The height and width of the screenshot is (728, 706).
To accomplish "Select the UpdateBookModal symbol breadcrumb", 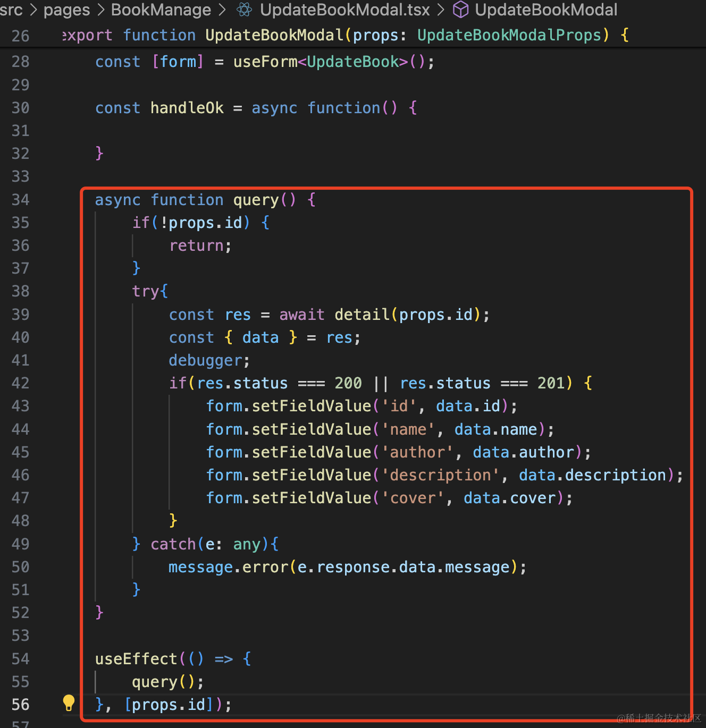I will pyautogui.click(x=546, y=10).
